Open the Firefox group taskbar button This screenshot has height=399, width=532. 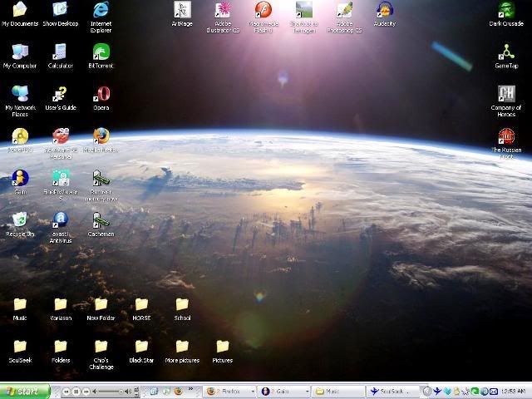[229, 392]
